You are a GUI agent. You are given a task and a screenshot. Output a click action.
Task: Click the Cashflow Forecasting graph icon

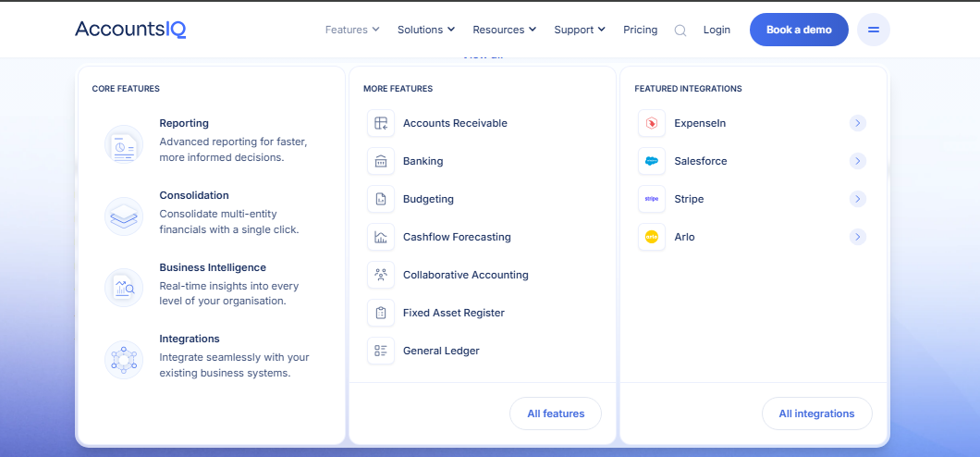(x=381, y=237)
